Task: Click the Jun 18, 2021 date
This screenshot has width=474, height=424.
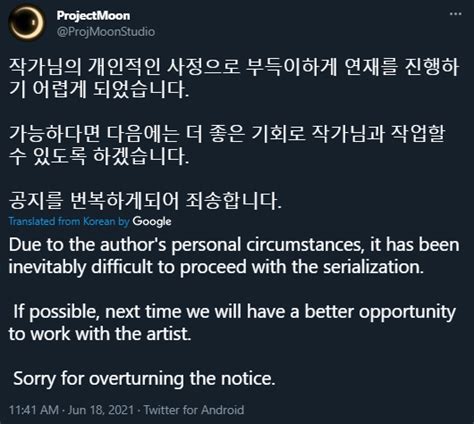Action: (101, 410)
